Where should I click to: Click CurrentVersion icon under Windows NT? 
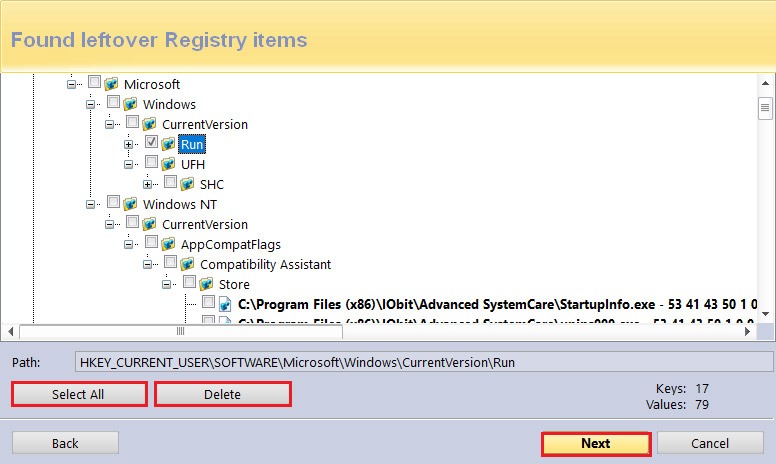point(149,224)
